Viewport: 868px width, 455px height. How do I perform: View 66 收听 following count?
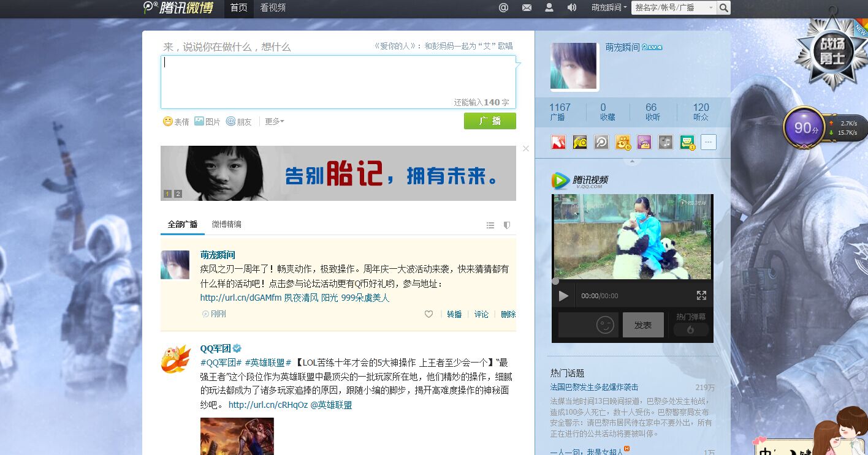point(652,111)
